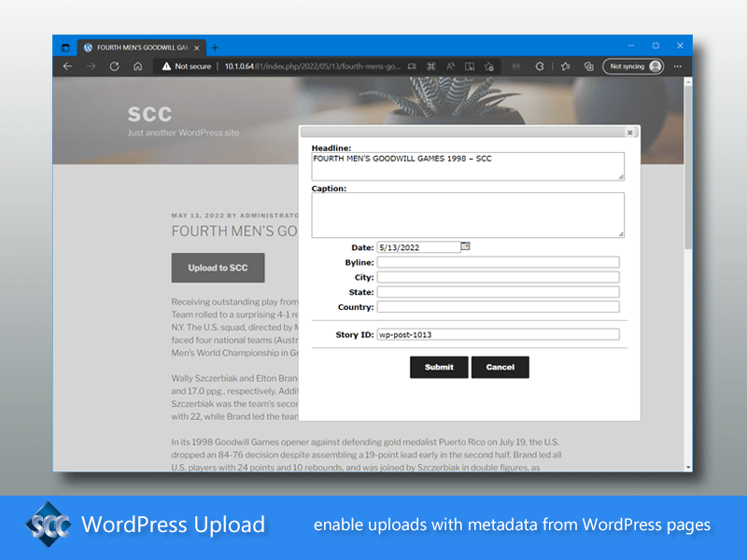The width and height of the screenshot is (747, 560).
Task: Click the address bar URL
Action: coord(312,66)
